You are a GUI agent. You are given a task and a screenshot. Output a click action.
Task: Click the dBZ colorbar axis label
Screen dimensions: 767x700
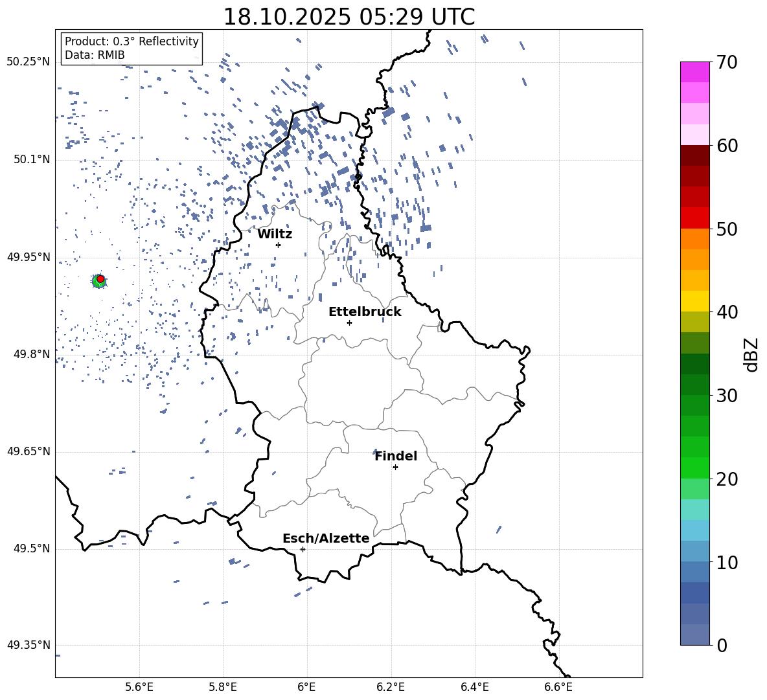(x=750, y=354)
